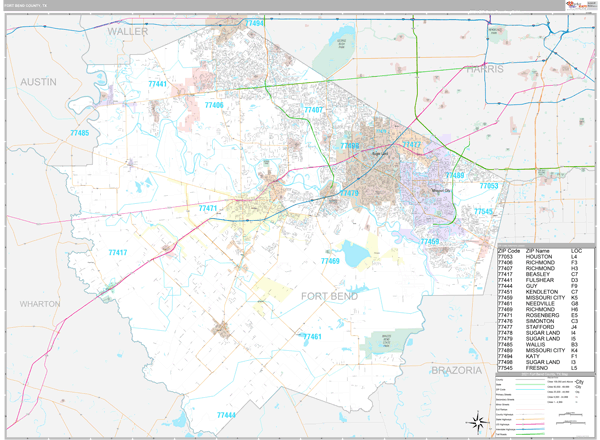This screenshot has width=600, height=440.
Task: Select ZIP label 77498 on the map
Action: [350, 146]
